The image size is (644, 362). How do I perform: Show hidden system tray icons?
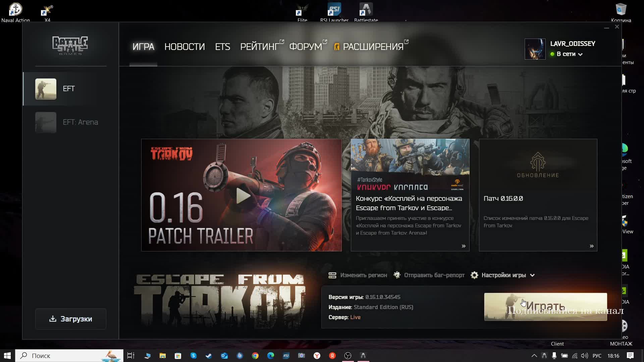[x=534, y=356]
